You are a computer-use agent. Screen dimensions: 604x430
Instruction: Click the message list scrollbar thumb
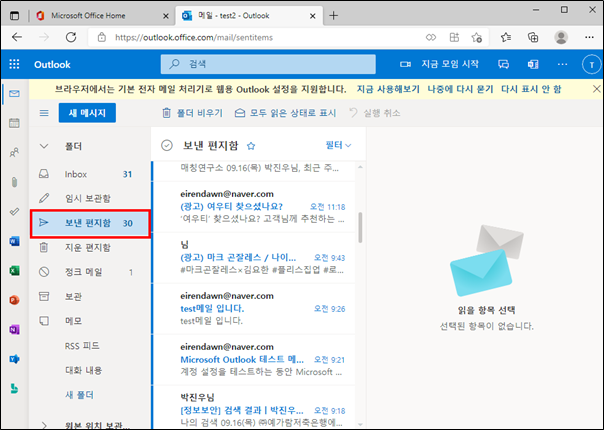click(360, 227)
